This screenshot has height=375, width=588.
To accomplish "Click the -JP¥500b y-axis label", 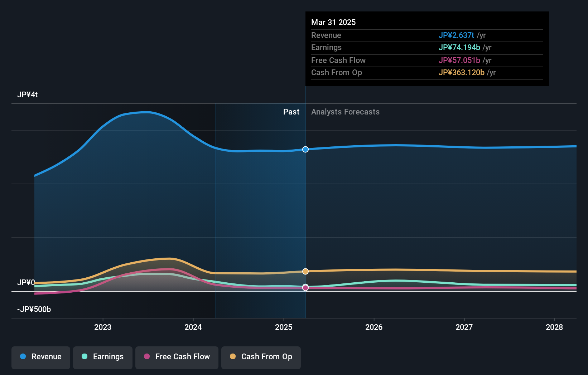I will click(x=34, y=309).
